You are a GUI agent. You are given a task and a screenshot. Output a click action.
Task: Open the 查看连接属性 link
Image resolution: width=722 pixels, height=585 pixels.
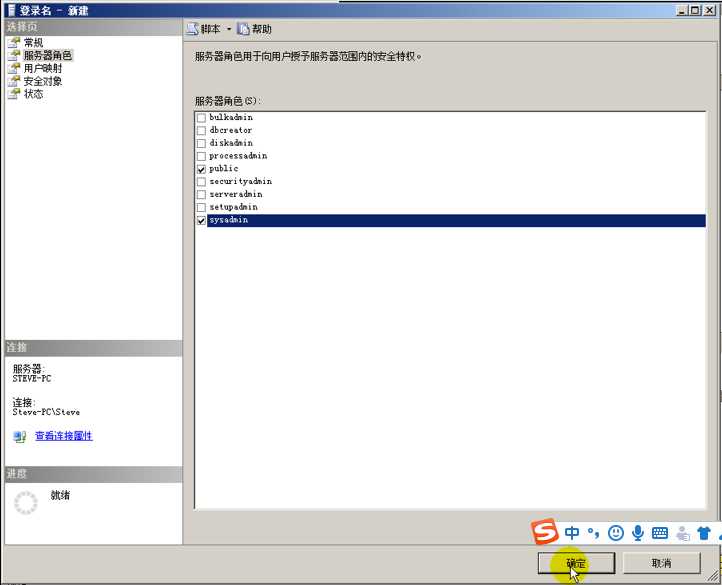64,436
